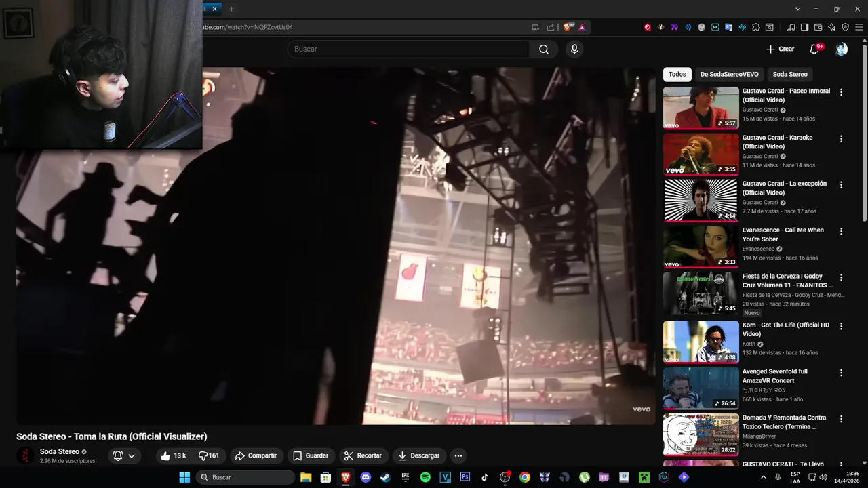Screen dimensions: 868x488
Task: Expand subscription notification bell dropdown
Action: pos(124,455)
